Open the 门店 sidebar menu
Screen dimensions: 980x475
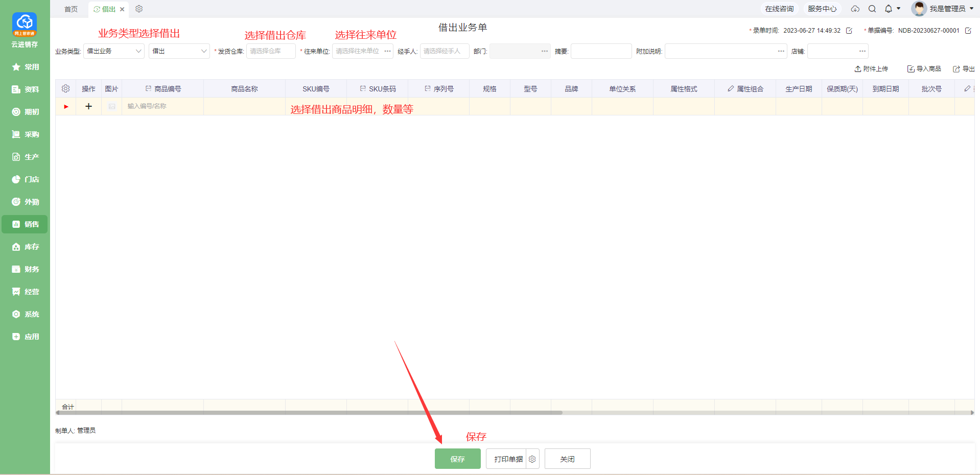coord(25,179)
